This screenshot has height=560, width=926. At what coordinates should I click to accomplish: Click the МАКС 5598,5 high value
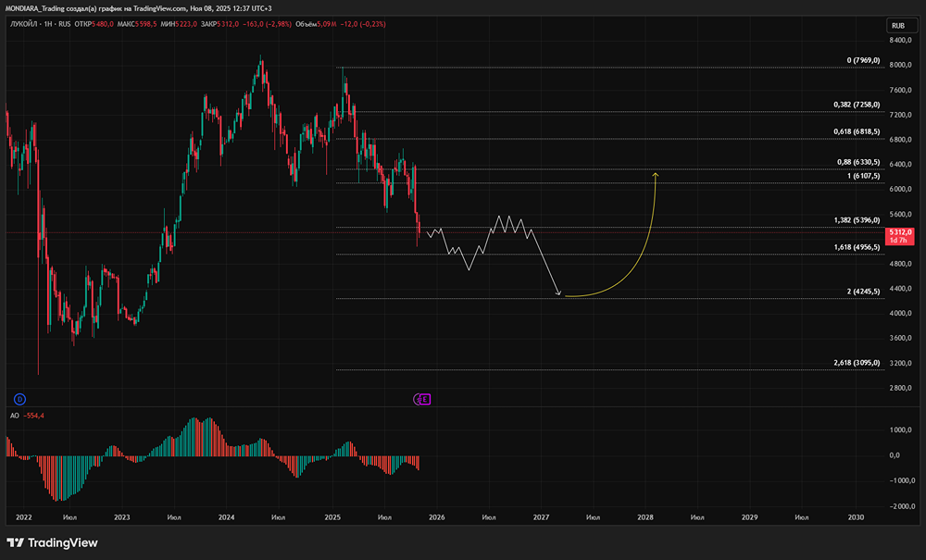click(x=137, y=24)
